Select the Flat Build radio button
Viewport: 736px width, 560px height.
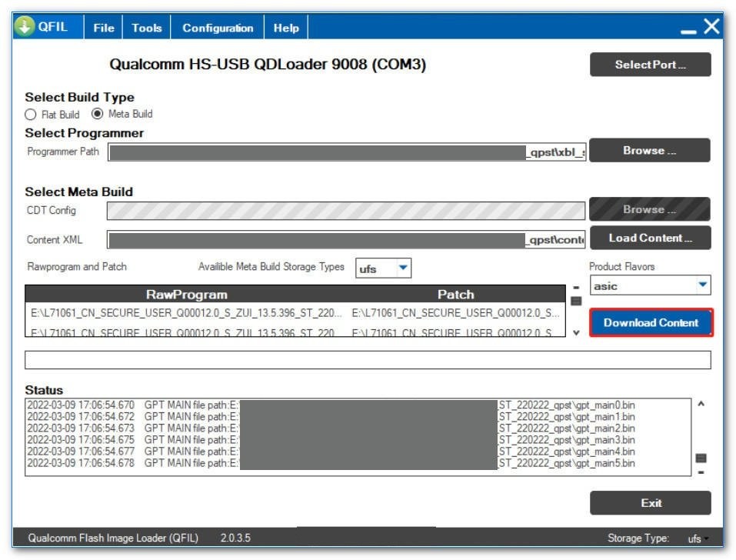[x=31, y=115]
